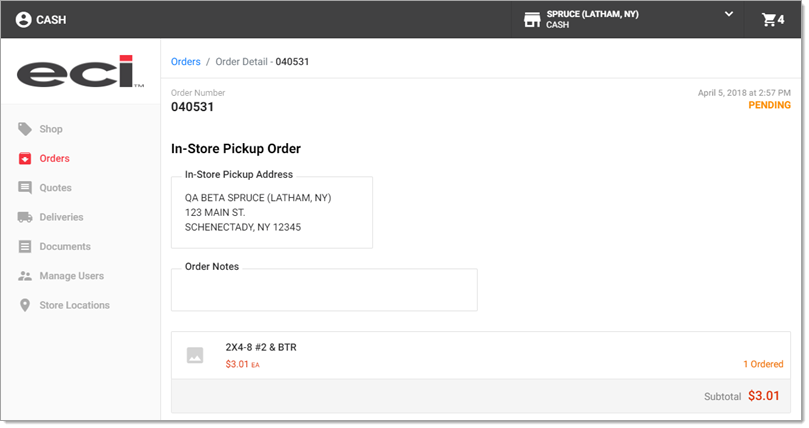Open the Documents section
Image resolution: width=809 pixels, height=428 pixels.
(x=65, y=246)
